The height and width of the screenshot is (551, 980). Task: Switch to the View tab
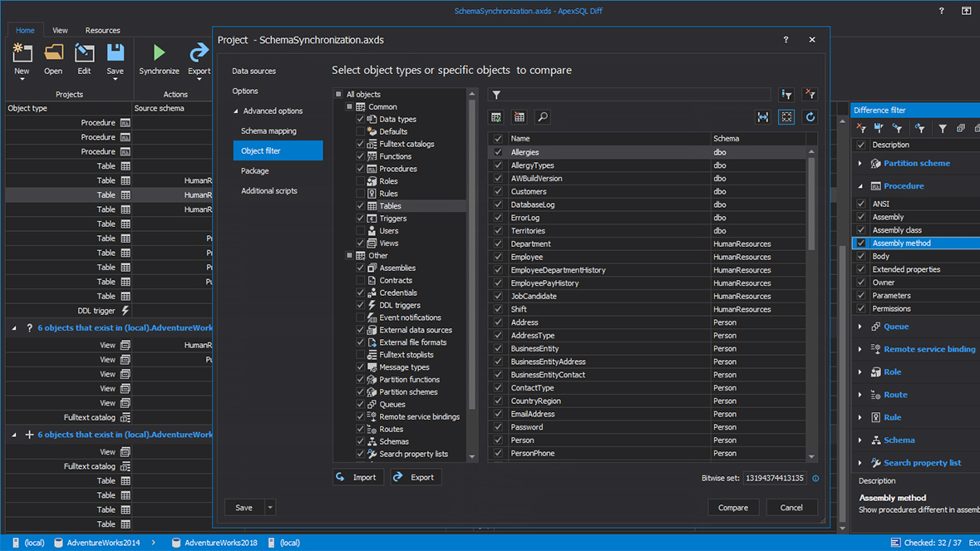tap(59, 30)
